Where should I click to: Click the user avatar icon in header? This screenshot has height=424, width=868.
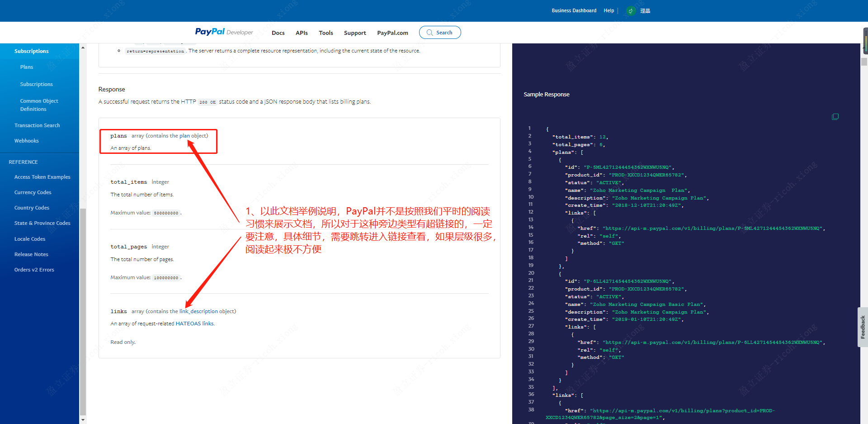coord(631,11)
